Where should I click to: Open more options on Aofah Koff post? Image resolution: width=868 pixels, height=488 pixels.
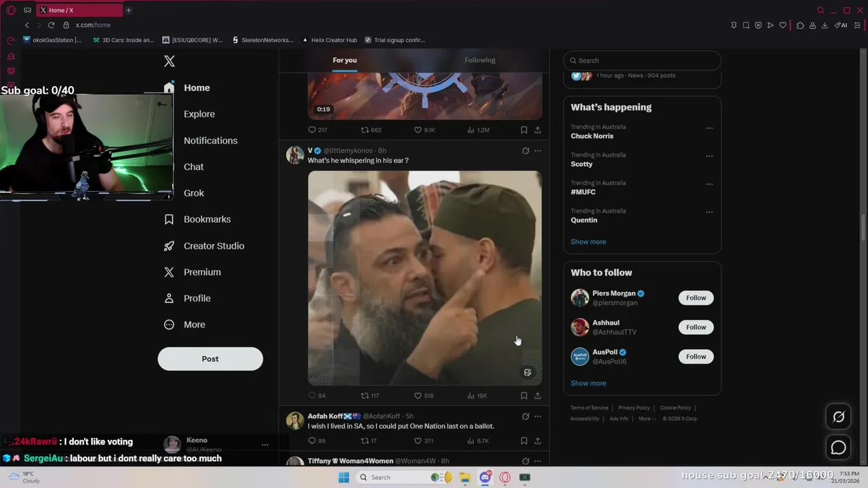coord(538,416)
